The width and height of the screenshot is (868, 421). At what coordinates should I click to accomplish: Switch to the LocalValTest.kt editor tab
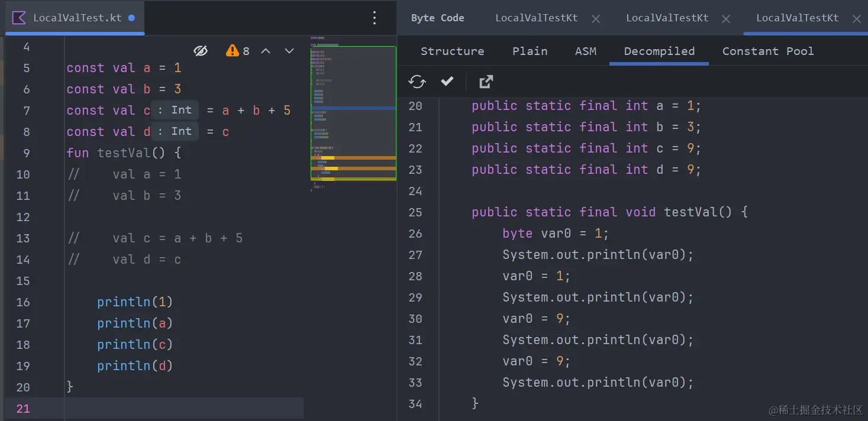point(75,18)
